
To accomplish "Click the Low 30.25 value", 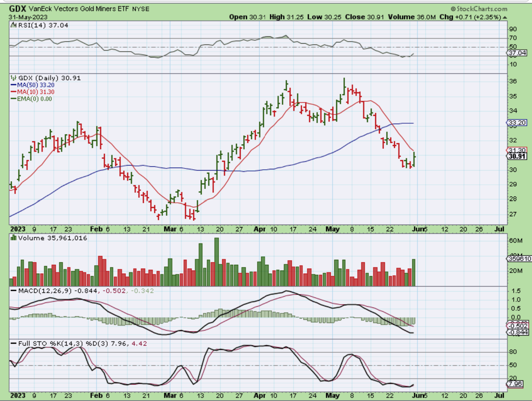I will point(324,17).
